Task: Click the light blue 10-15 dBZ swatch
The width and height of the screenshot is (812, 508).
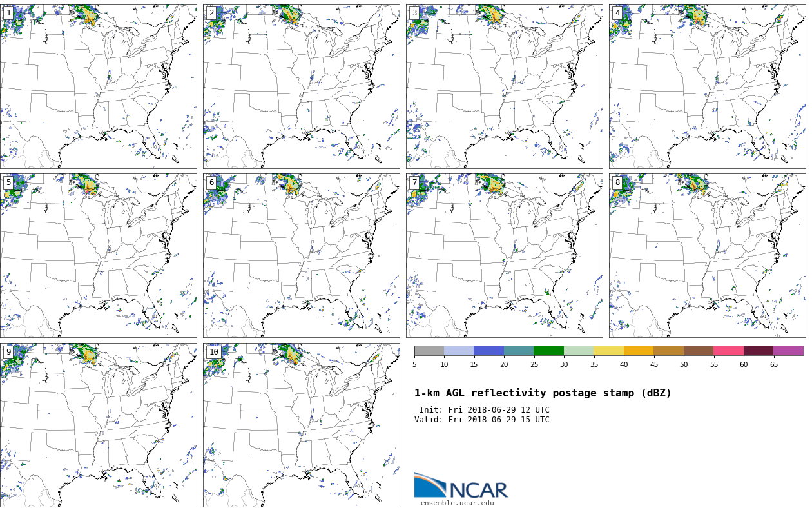Action: point(459,351)
